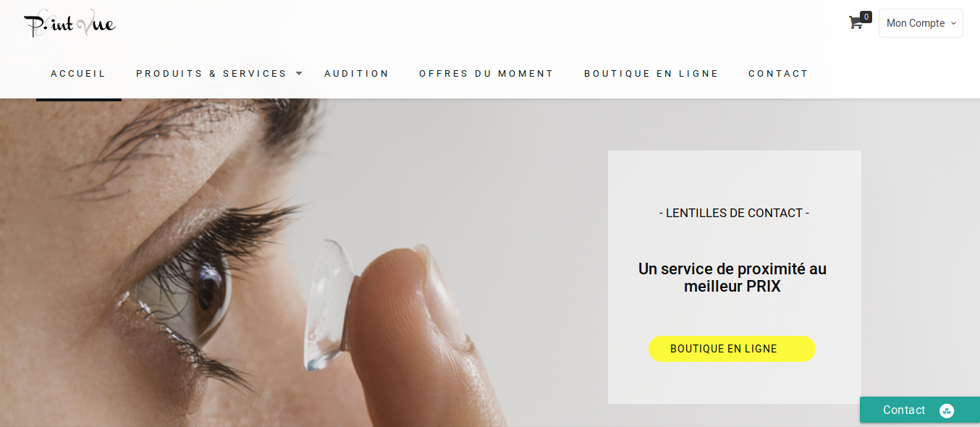Open the teal Contact chat button

tap(920, 410)
